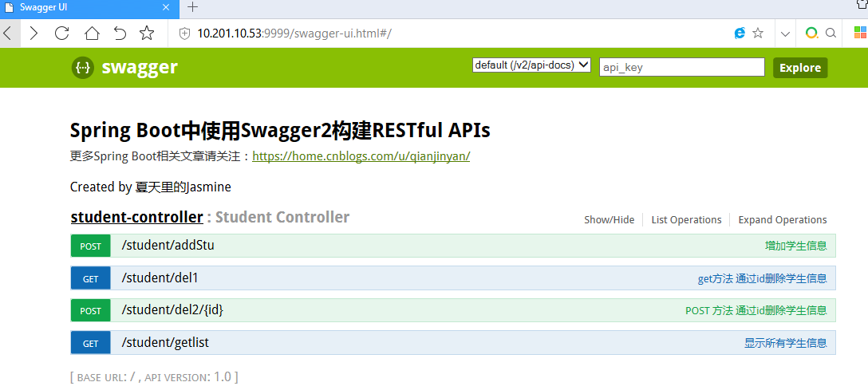Image resolution: width=868 pixels, height=386 pixels.
Task: Toggle the student-controller section heading
Action: [x=136, y=218]
